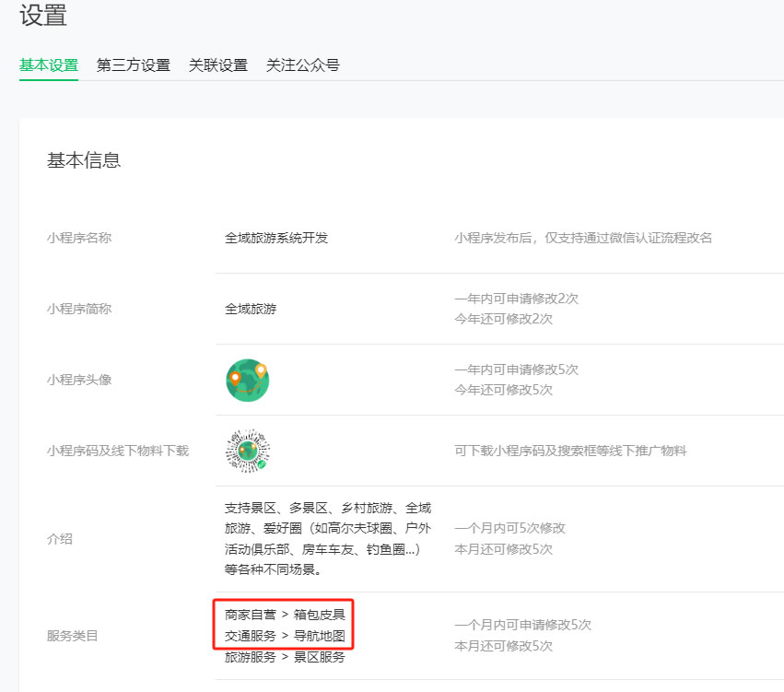Click the note 今年还可修改5次

click(x=504, y=390)
